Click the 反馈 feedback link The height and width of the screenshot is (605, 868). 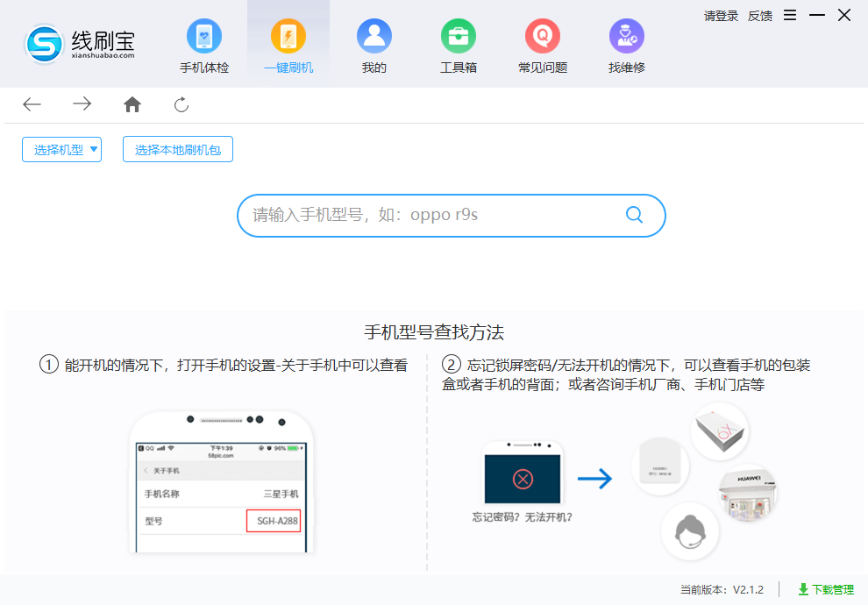click(759, 16)
